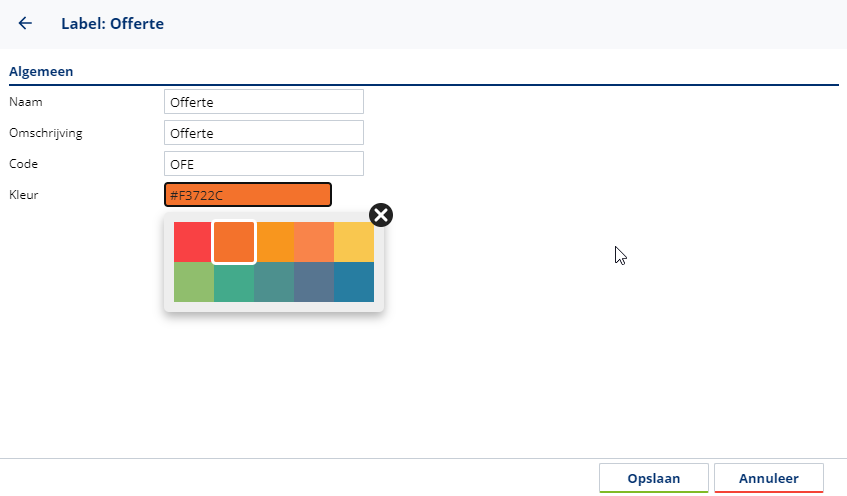Click the Naam input field
The height and width of the screenshot is (496, 847).
click(x=263, y=102)
